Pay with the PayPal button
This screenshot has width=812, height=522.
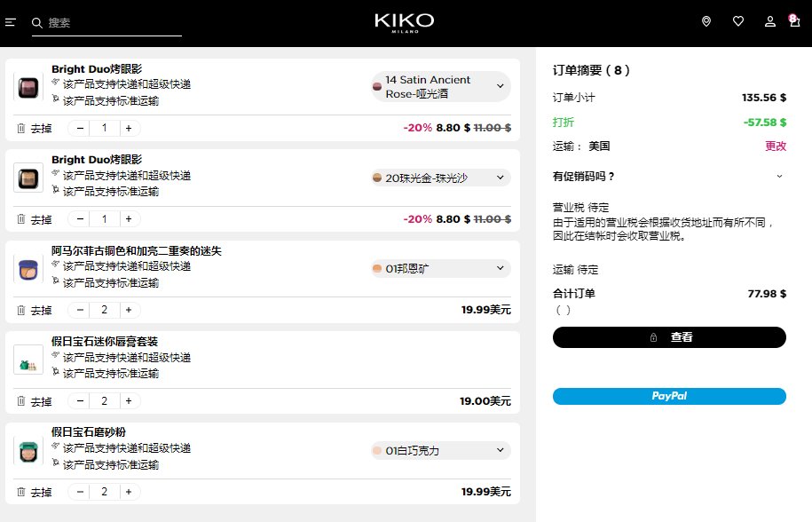[x=669, y=396]
